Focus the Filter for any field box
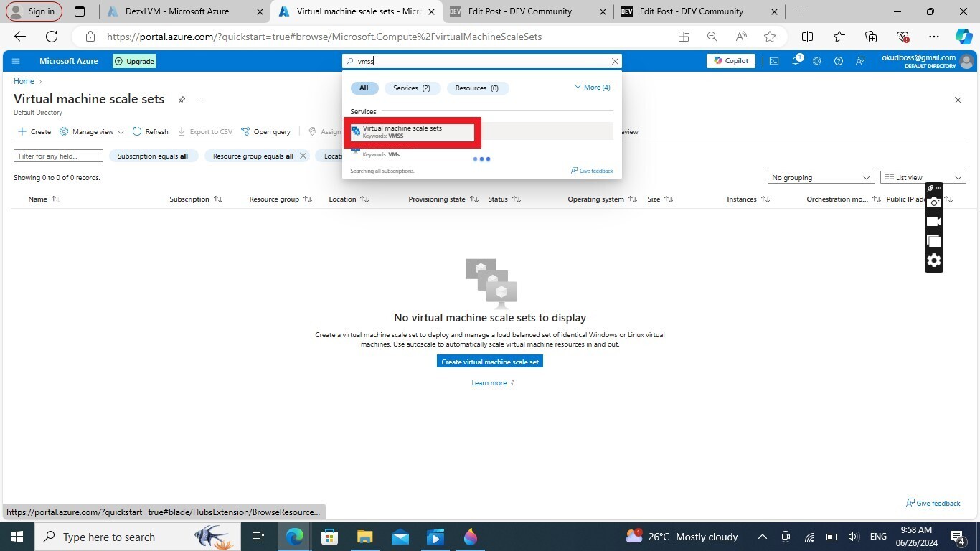Viewport: 980px width, 551px height. click(x=58, y=156)
